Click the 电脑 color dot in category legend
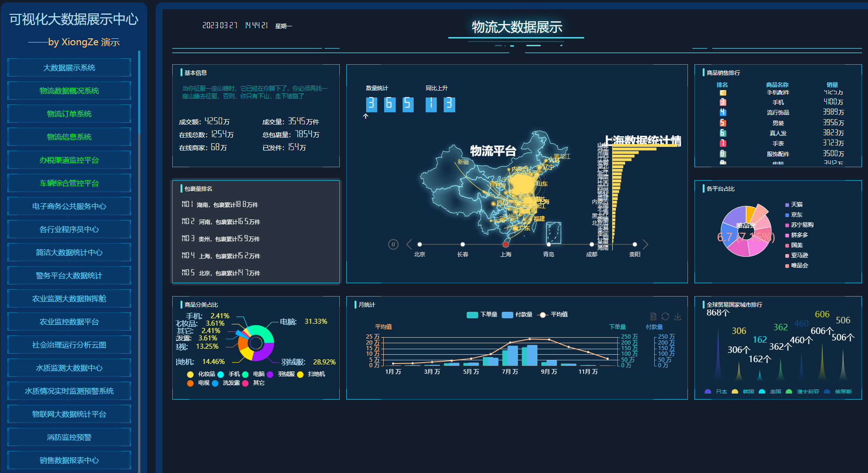This screenshot has height=473, width=868. click(x=246, y=374)
